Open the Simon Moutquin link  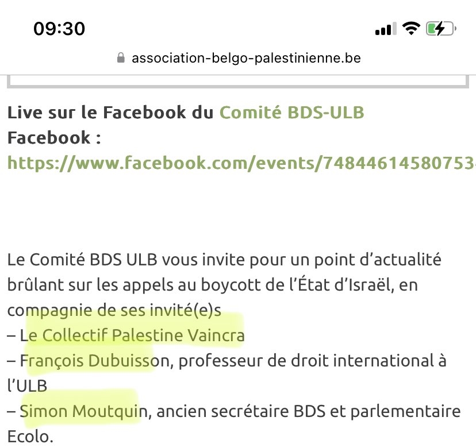pyautogui.click(x=85, y=412)
